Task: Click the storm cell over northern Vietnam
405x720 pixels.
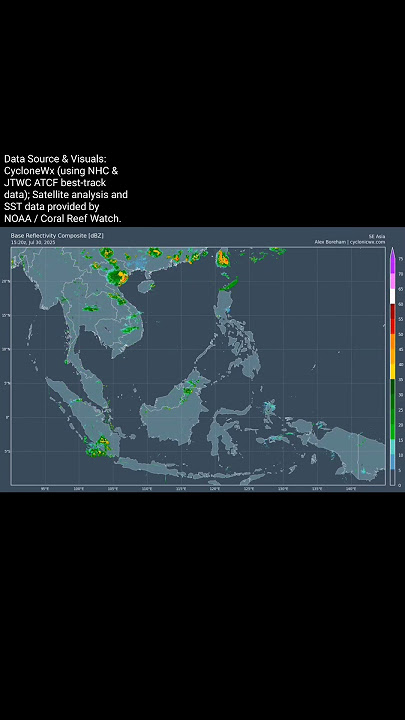Action: point(117,278)
